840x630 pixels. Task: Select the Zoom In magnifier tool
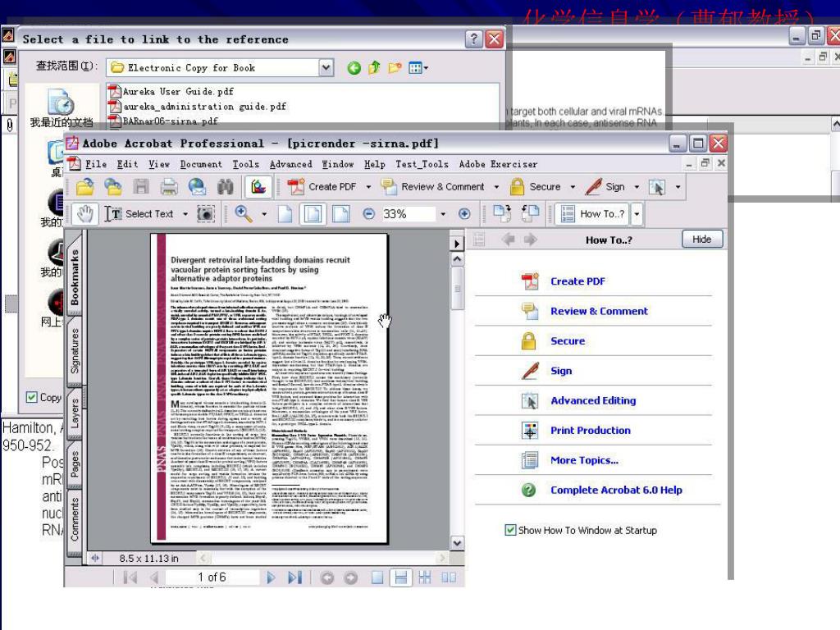pyautogui.click(x=244, y=214)
